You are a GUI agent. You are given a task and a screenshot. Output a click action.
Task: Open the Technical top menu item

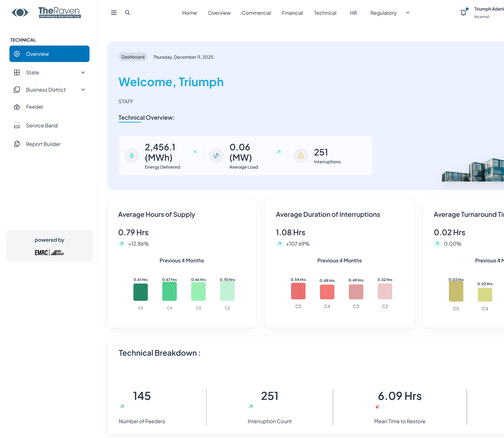click(x=325, y=13)
